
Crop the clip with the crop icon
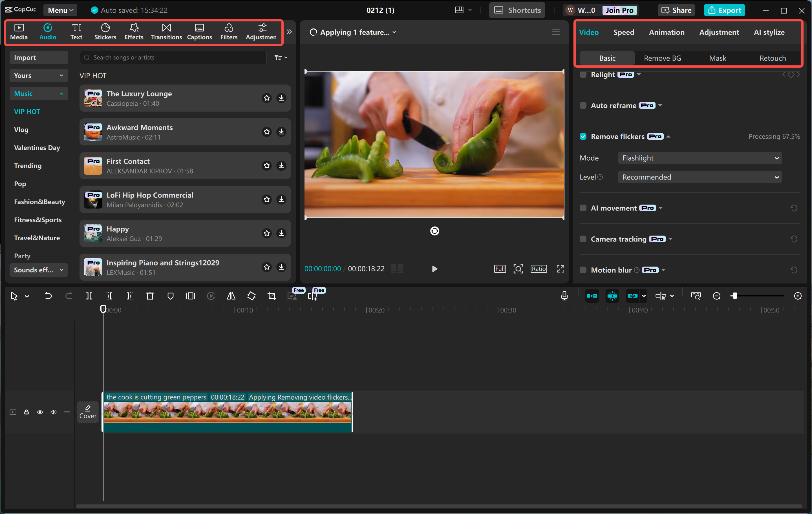coord(272,296)
